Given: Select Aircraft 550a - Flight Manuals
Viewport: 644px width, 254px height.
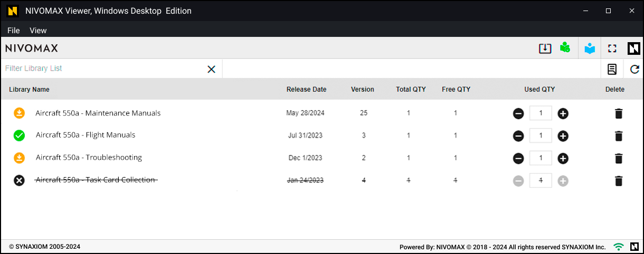Looking at the screenshot, I should 86,135.
